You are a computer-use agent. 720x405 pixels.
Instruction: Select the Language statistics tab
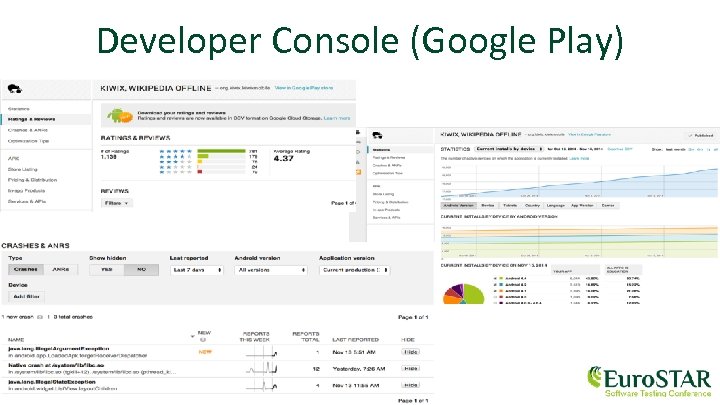click(555, 205)
